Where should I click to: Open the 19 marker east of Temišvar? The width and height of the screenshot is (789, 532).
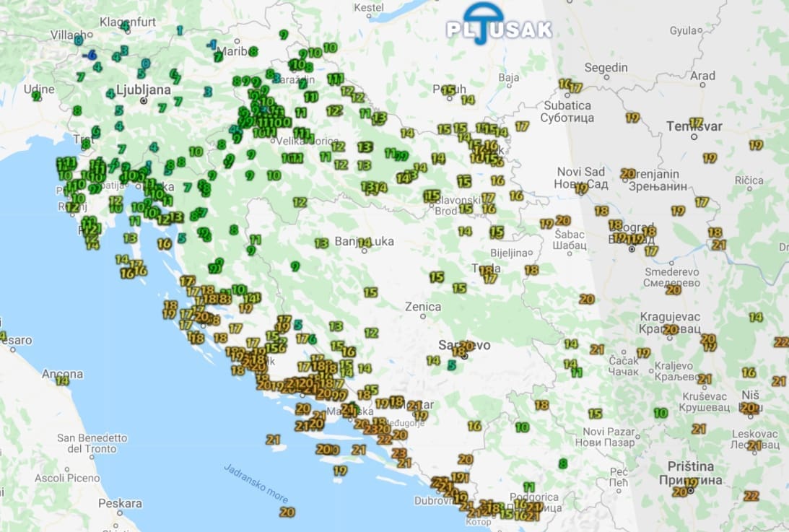click(x=756, y=145)
